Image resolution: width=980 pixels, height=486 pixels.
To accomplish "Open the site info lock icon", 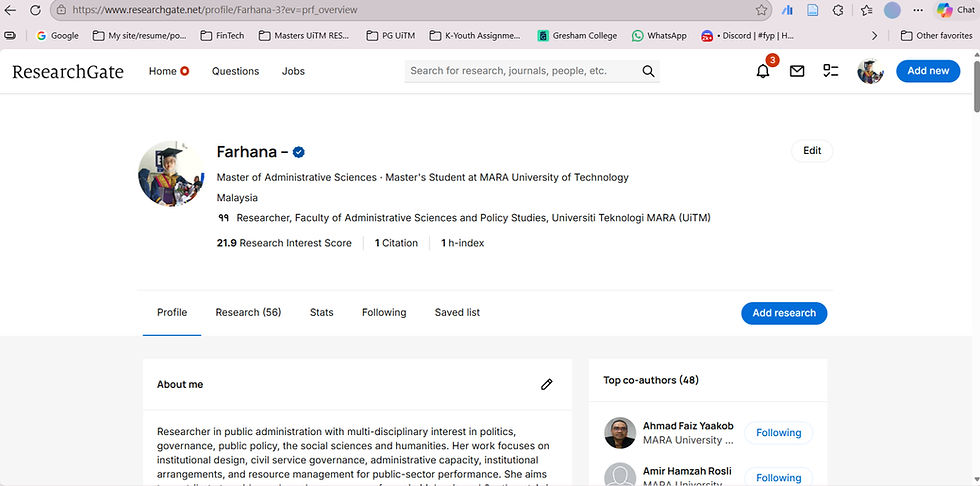I will 61,10.
